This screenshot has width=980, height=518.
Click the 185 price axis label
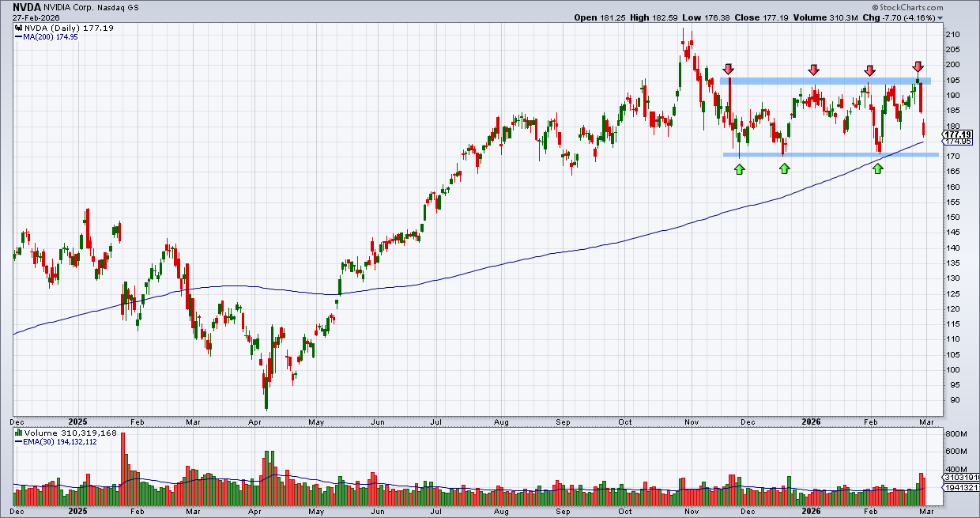coord(952,111)
